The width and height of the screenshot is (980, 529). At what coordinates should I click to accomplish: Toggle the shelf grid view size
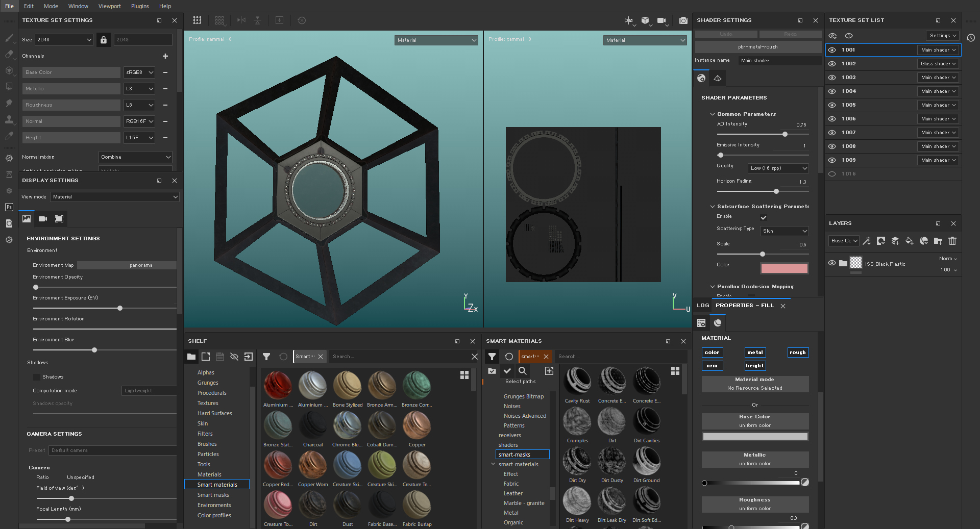tap(464, 375)
